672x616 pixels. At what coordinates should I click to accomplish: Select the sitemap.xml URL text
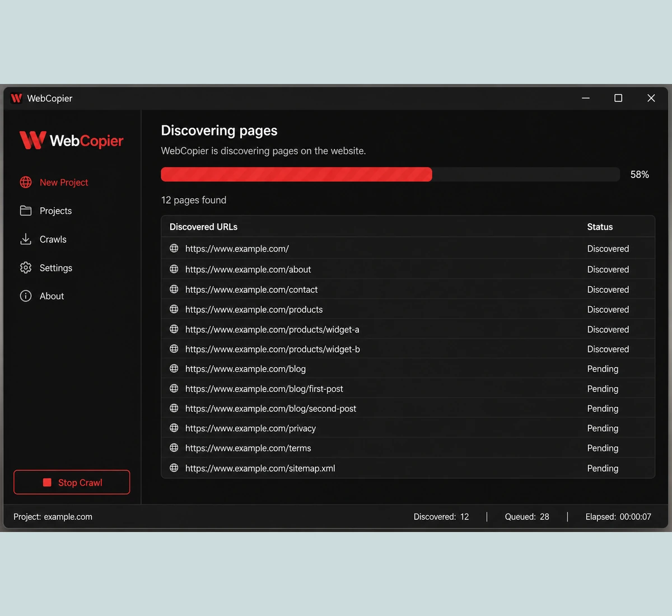click(260, 468)
